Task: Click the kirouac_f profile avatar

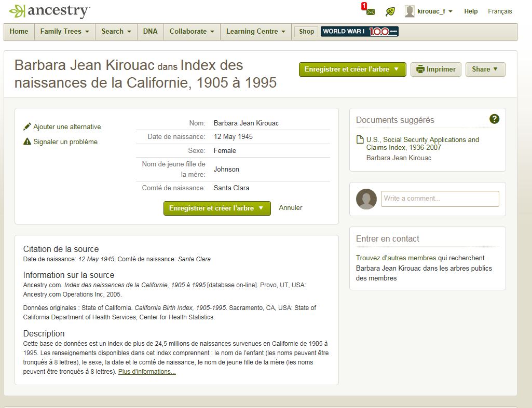Action: click(410, 11)
